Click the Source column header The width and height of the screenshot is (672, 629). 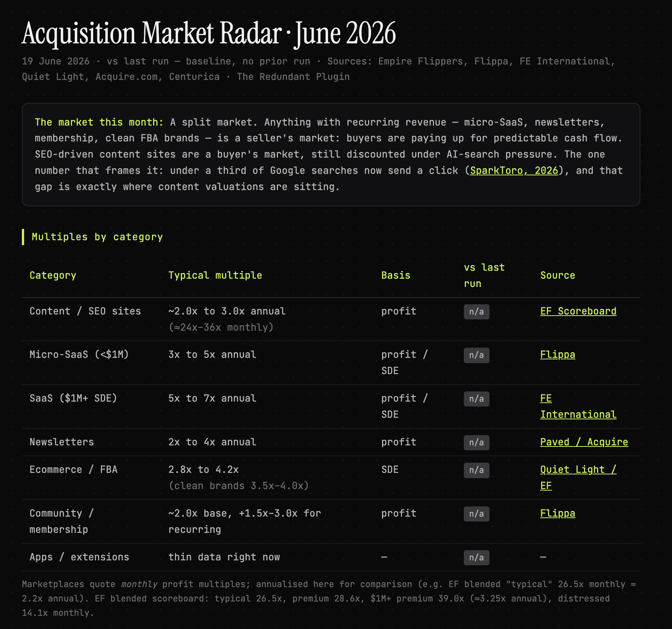(x=558, y=275)
